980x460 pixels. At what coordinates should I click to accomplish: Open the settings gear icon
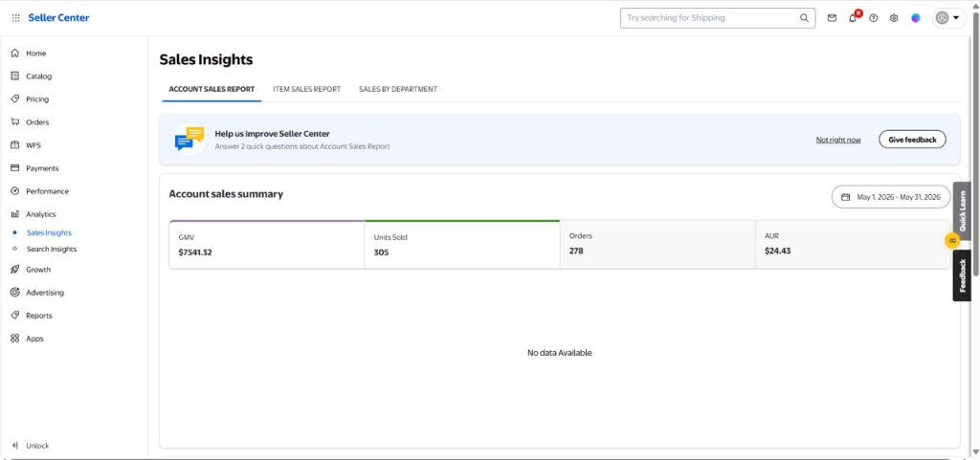(x=895, y=18)
